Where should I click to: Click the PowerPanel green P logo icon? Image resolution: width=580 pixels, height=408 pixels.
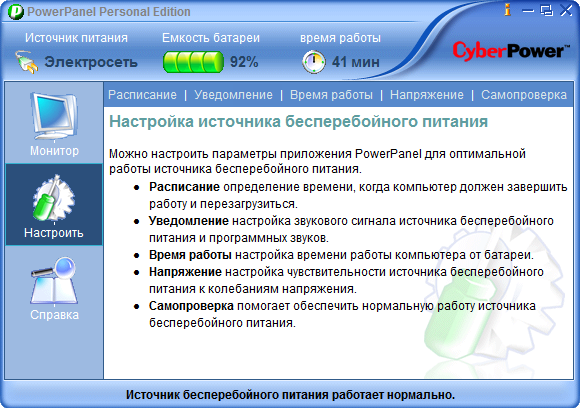tap(16, 12)
